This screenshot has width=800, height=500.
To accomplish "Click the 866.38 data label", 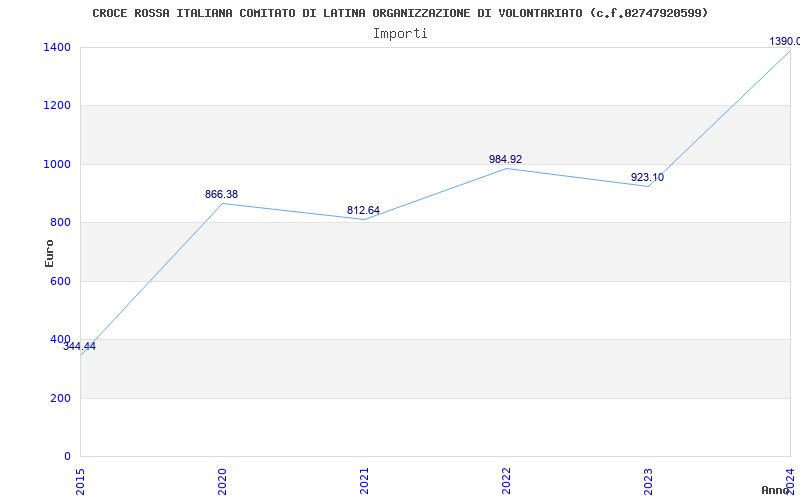I will point(221,194).
